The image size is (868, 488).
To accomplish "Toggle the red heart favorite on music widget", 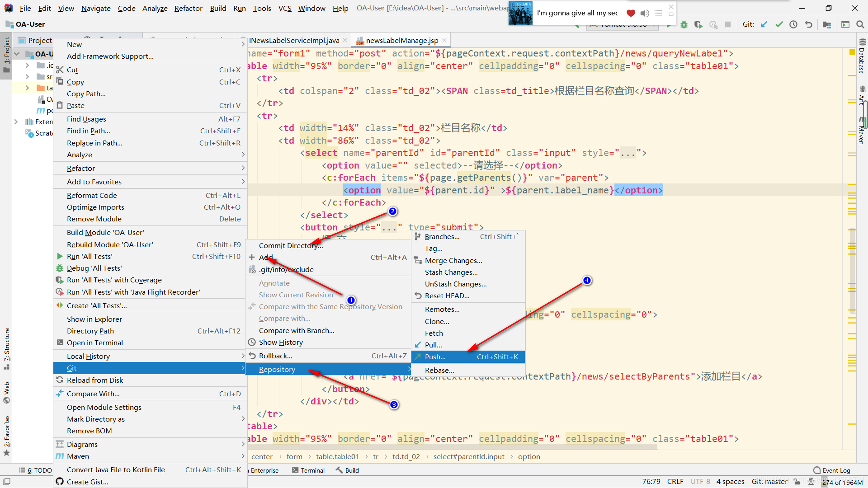I will pyautogui.click(x=631, y=13).
